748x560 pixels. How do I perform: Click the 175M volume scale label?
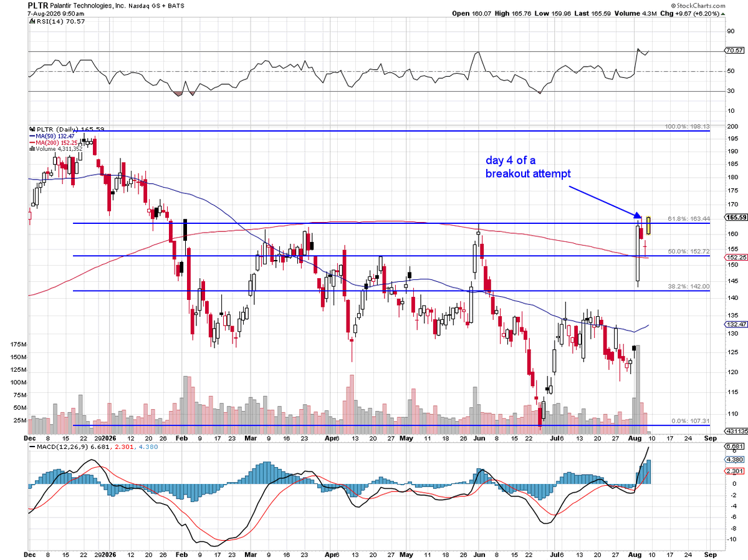click(x=18, y=344)
